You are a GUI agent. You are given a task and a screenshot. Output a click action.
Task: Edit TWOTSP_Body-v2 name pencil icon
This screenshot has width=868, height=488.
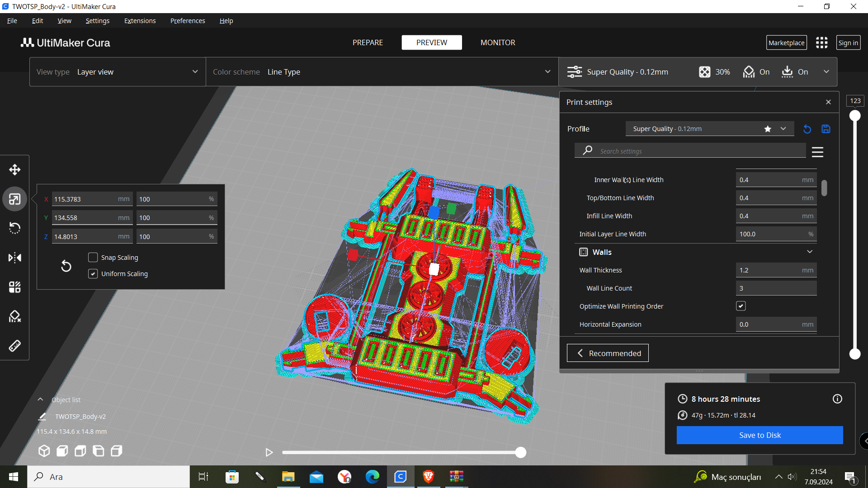coord(42,417)
